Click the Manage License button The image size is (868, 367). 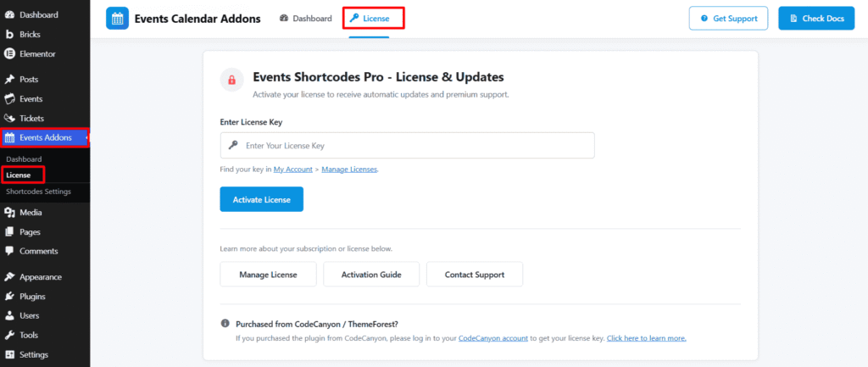pos(268,274)
